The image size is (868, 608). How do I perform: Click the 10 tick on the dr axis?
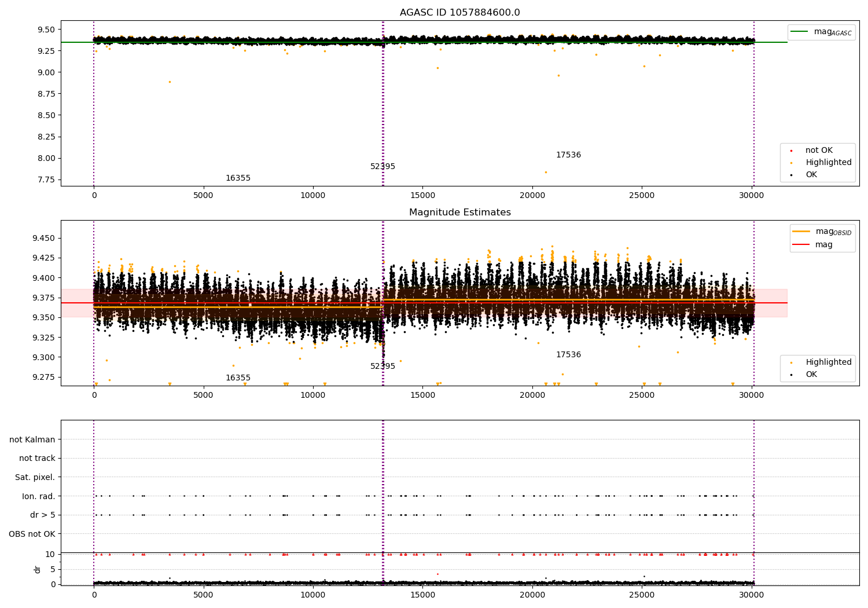pos(50,555)
